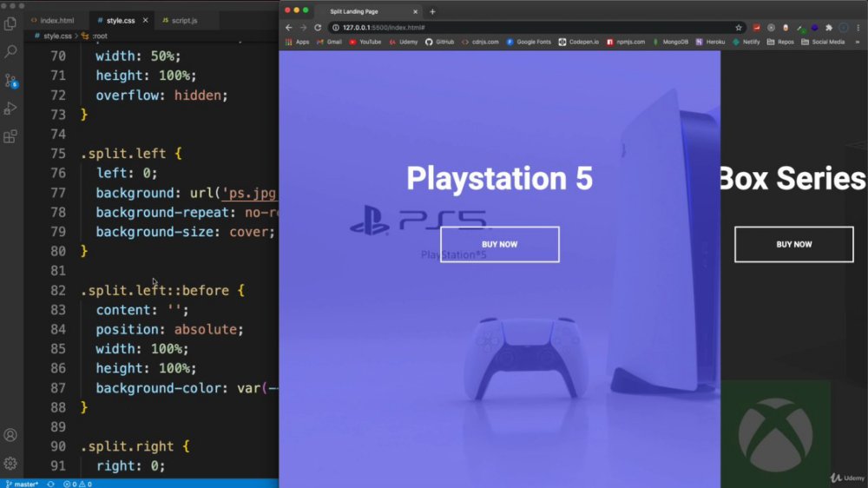Image resolution: width=868 pixels, height=488 pixels.
Task: Click the Xbox logo image
Action: pos(775,434)
